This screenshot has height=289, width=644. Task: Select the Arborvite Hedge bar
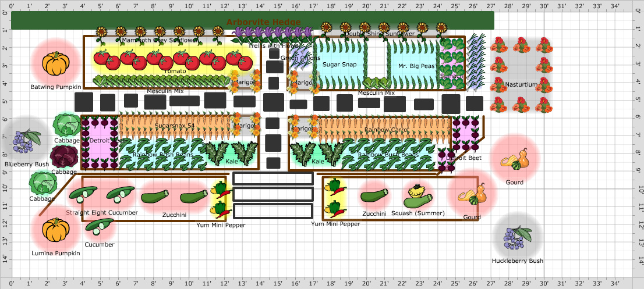(x=252, y=20)
